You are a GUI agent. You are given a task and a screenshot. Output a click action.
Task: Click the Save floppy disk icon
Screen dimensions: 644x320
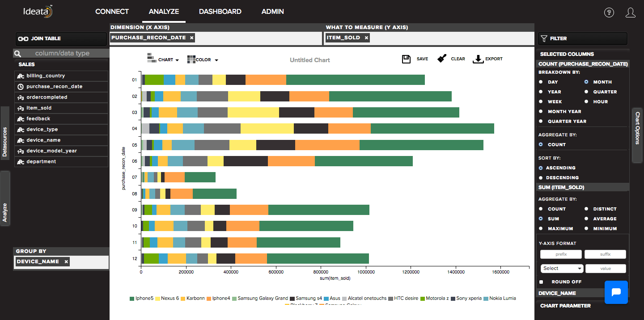[406, 59]
